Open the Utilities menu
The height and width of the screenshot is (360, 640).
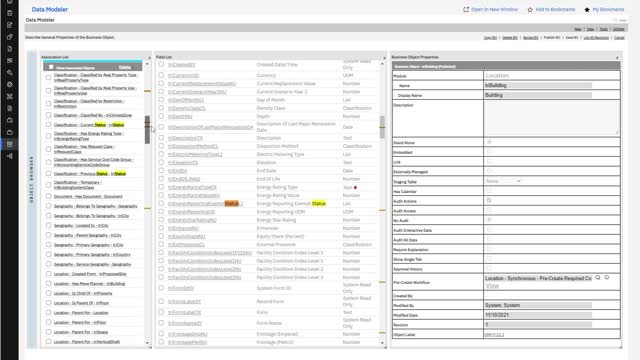click(x=618, y=29)
